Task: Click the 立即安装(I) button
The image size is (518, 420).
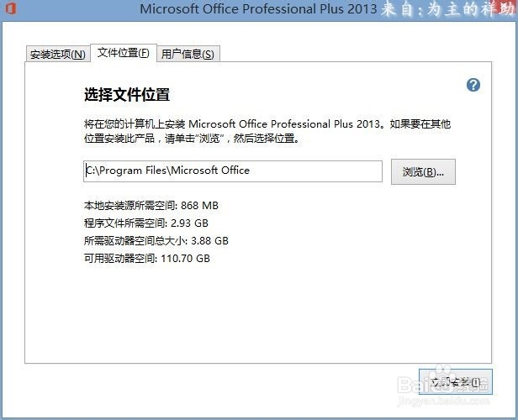Action: pyautogui.click(x=456, y=381)
